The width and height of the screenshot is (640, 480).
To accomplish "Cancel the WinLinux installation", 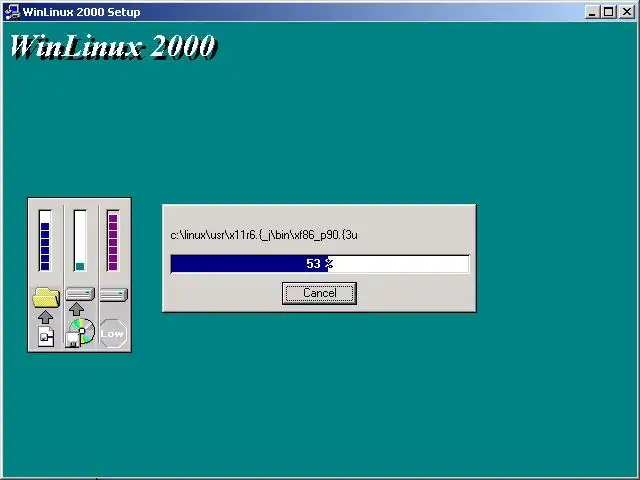I will pos(319,293).
